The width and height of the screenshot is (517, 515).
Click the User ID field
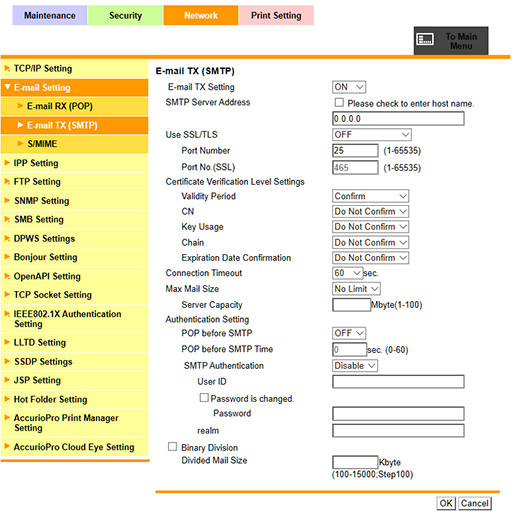tap(398, 382)
